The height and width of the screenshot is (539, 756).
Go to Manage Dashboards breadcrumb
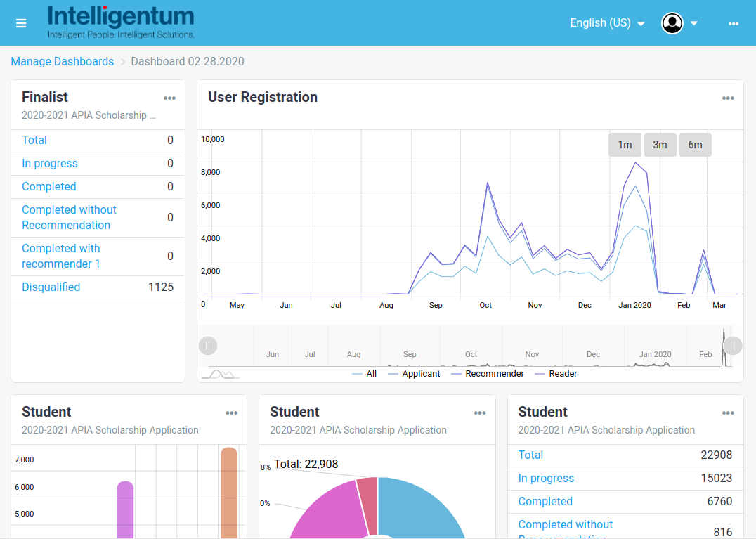tap(63, 62)
